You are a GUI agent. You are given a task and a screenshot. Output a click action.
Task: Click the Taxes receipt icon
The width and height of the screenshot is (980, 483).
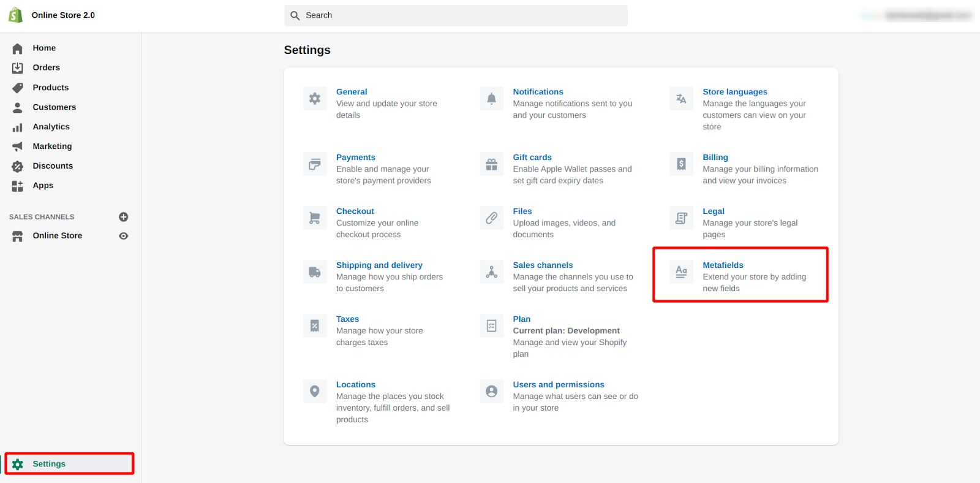click(315, 326)
